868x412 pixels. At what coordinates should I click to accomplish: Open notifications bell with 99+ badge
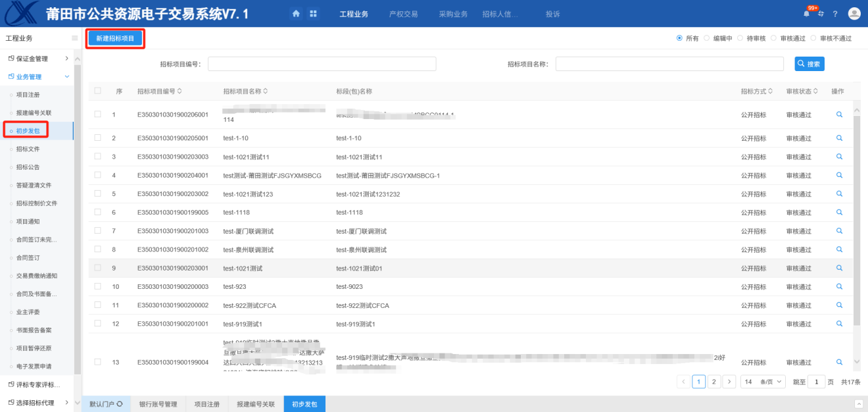click(x=807, y=14)
